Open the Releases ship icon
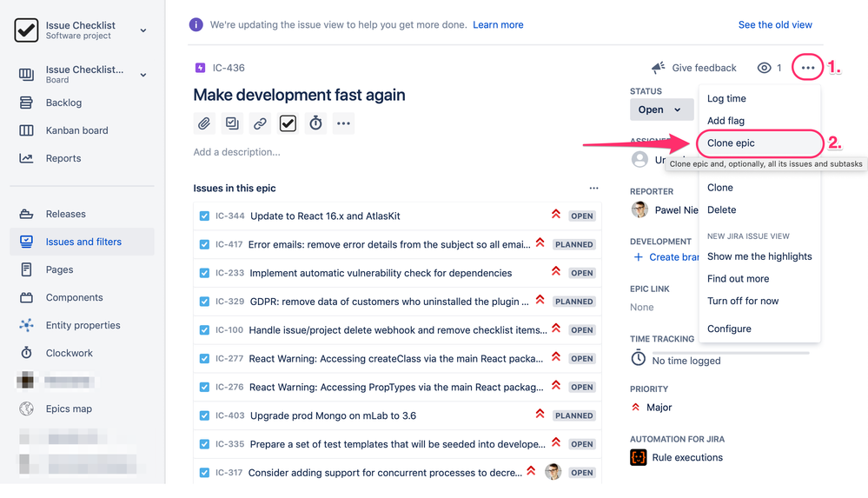The width and height of the screenshot is (868, 498). point(26,214)
